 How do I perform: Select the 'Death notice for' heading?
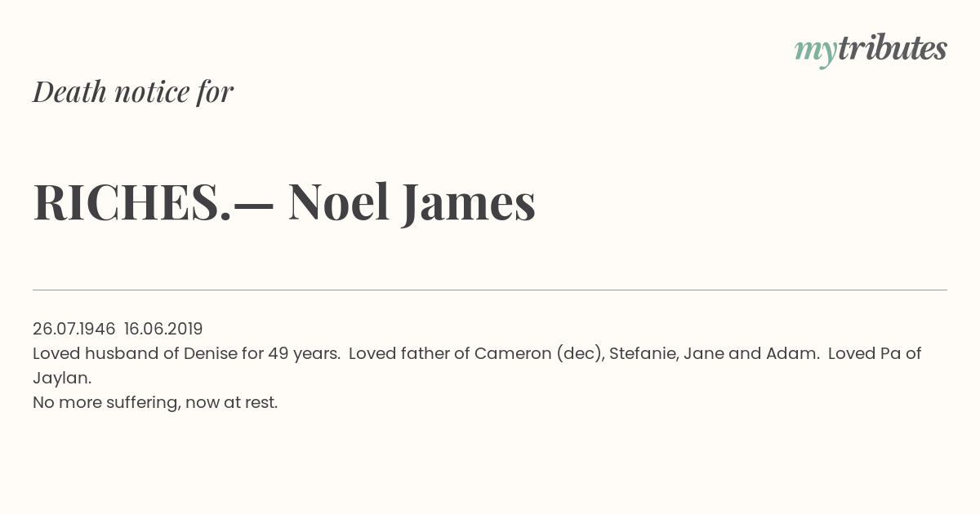(133, 92)
